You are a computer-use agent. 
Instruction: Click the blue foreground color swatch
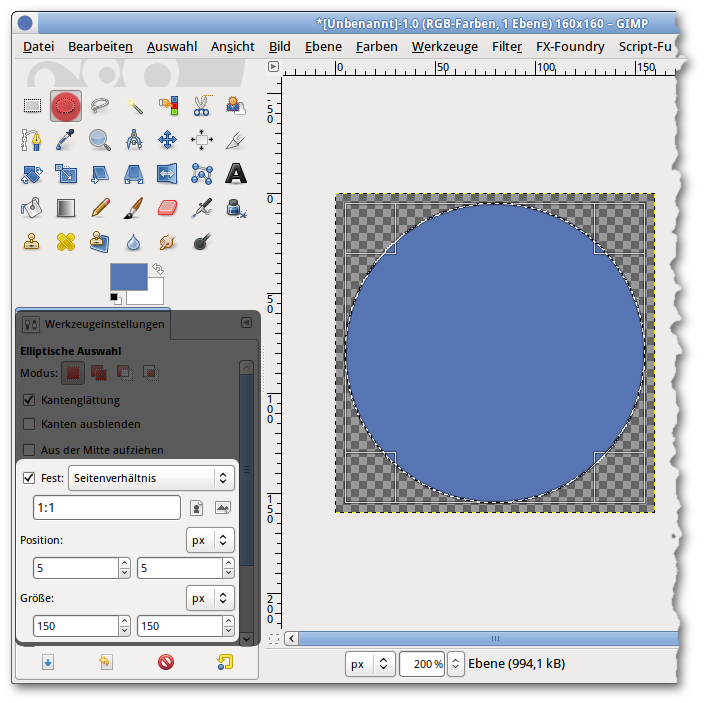[x=129, y=276]
